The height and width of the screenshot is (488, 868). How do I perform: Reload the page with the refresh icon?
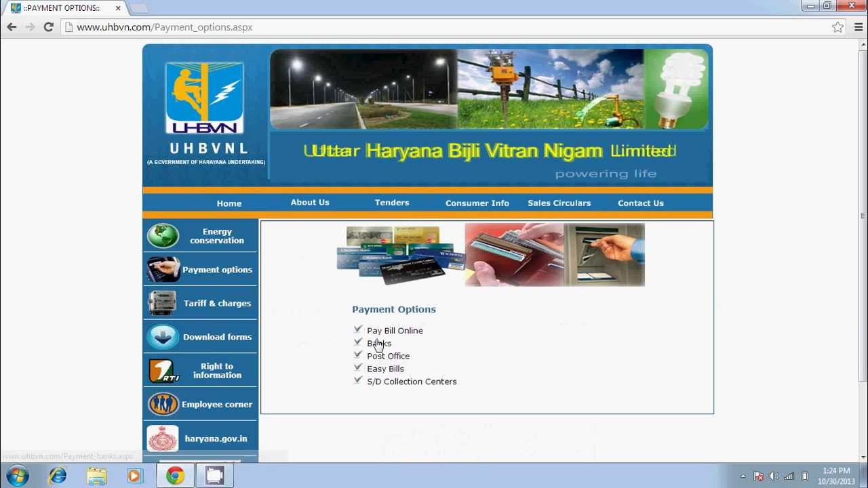[x=48, y=27]
